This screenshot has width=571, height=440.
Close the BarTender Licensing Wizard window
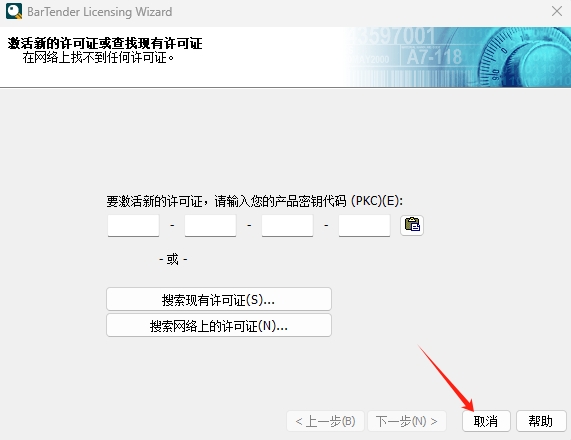pos(557,11)
